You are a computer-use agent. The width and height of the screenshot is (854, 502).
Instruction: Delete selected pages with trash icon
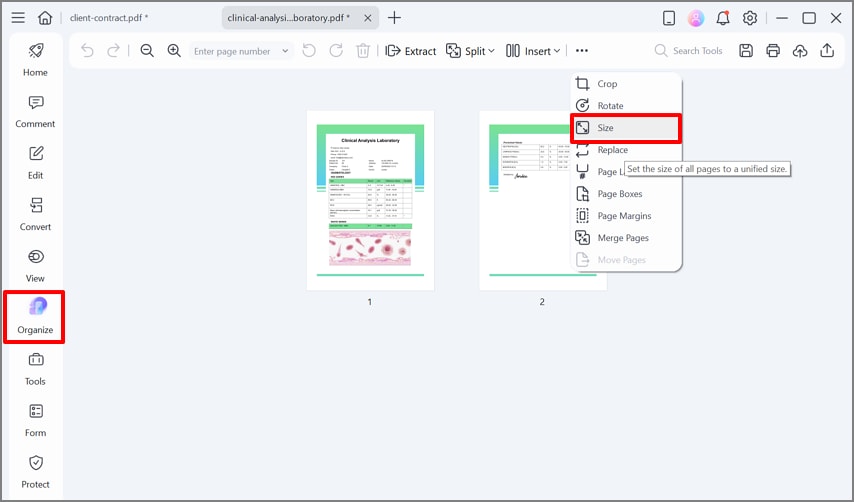pyautogui.click(x=363, y=51)
